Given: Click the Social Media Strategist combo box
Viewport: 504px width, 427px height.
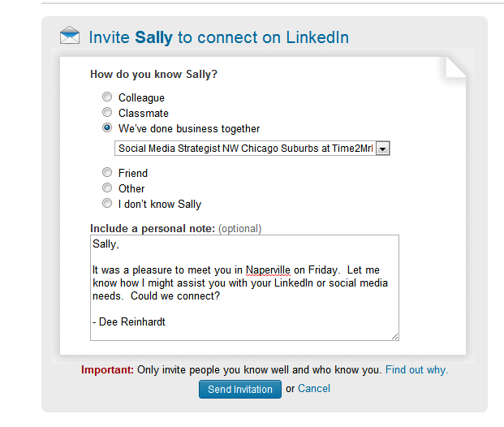Looking at the screenshot, I should 252,149.
